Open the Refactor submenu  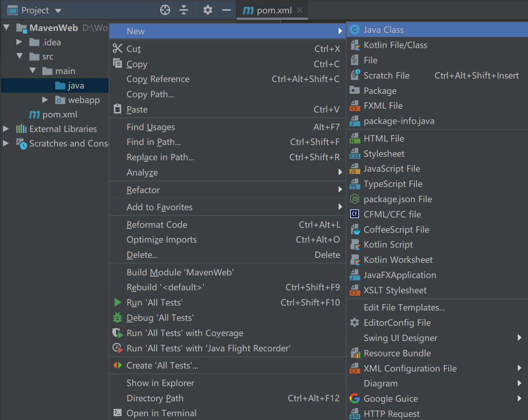point(228,190)
